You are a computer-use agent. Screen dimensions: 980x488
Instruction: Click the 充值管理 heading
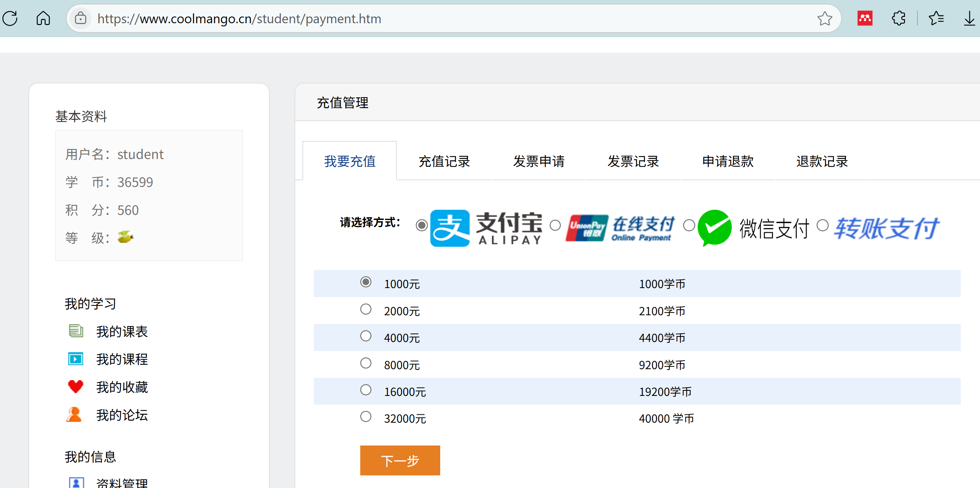tap(343, 103)
